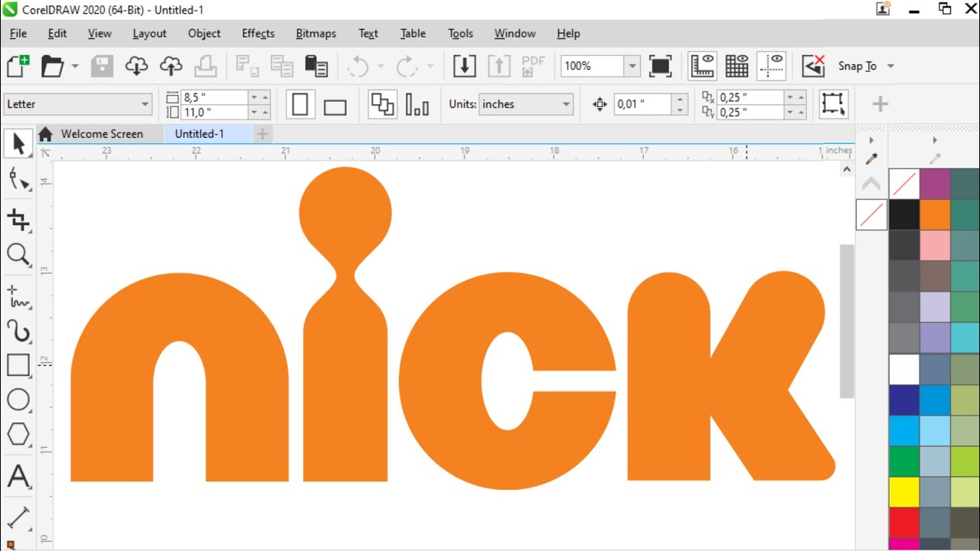Switch to the Welcome Screen tab
The image size is (980, 551).
(x=102, y=134)
